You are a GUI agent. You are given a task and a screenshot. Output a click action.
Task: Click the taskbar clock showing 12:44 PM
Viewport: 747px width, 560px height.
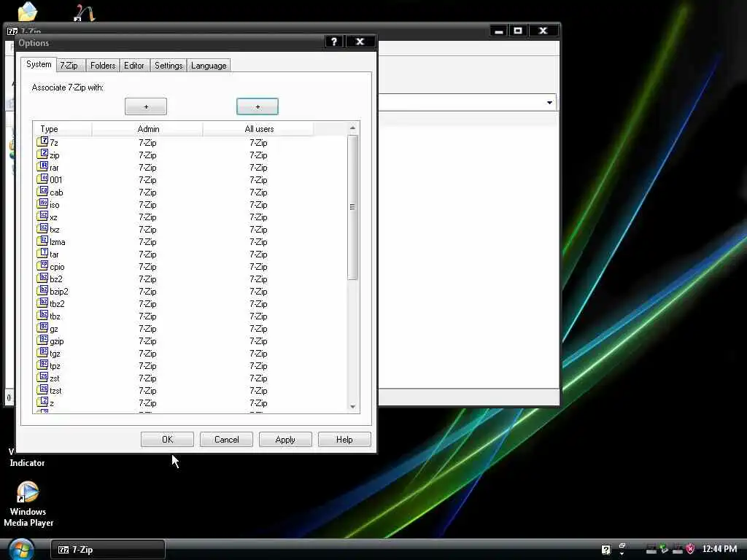click(719, 549)
